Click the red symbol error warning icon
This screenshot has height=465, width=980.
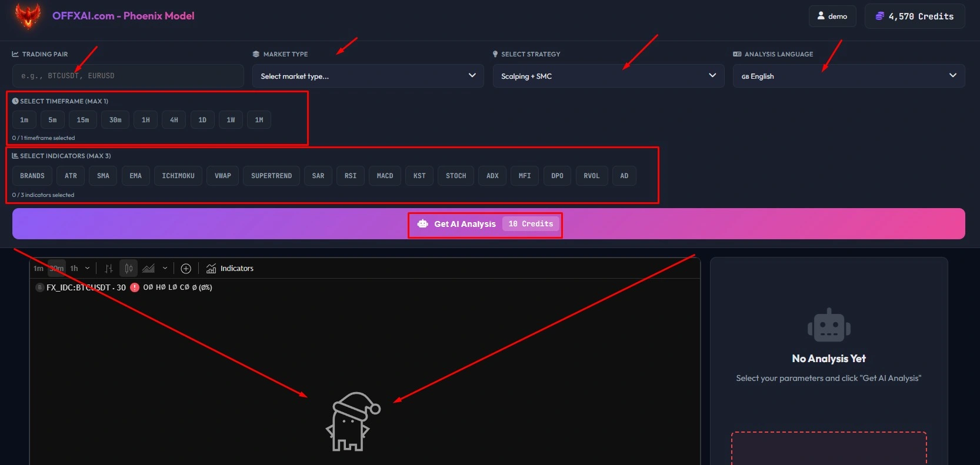pos(135,287)
